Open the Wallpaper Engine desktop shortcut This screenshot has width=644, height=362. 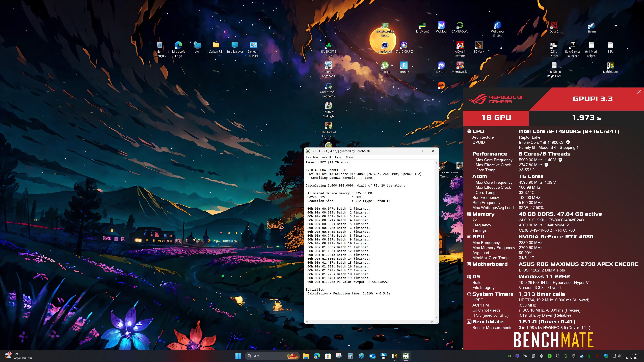tap(497, 29)
